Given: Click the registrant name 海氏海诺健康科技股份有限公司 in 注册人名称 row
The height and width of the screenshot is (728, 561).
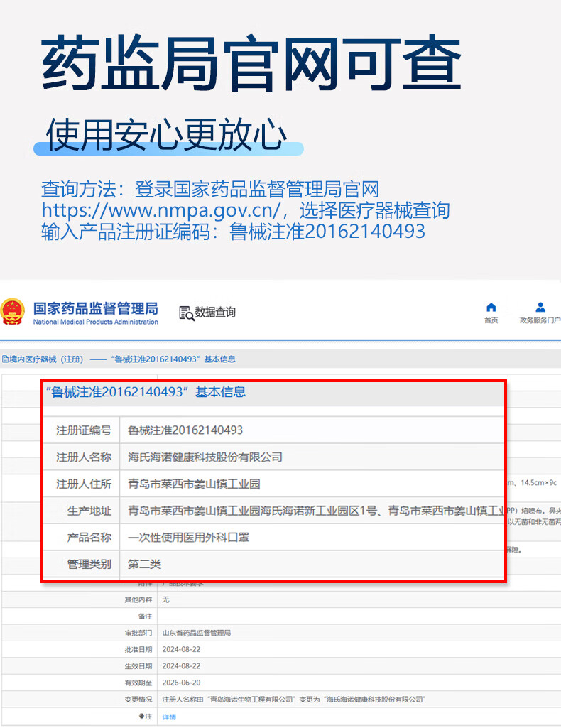Looking at the screenshot, I should coord(205,457).
